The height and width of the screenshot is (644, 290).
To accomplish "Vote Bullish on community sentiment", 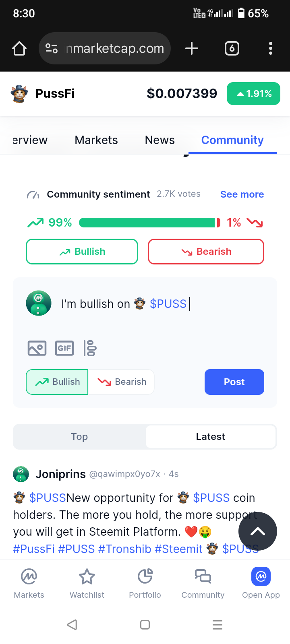I will (x=82, y=252).
